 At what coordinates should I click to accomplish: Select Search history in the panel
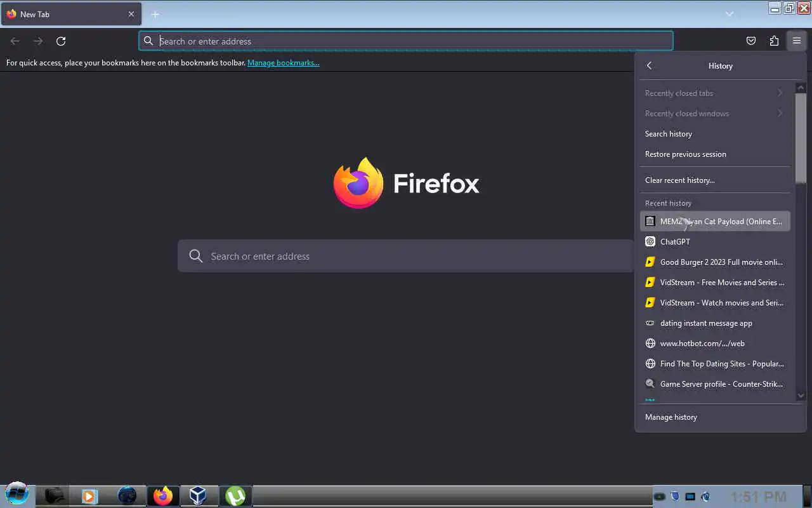715,134
